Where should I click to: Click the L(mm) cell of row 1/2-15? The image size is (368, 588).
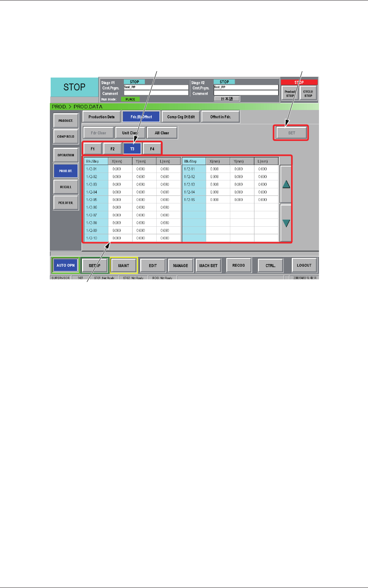(x=266, y=200)
